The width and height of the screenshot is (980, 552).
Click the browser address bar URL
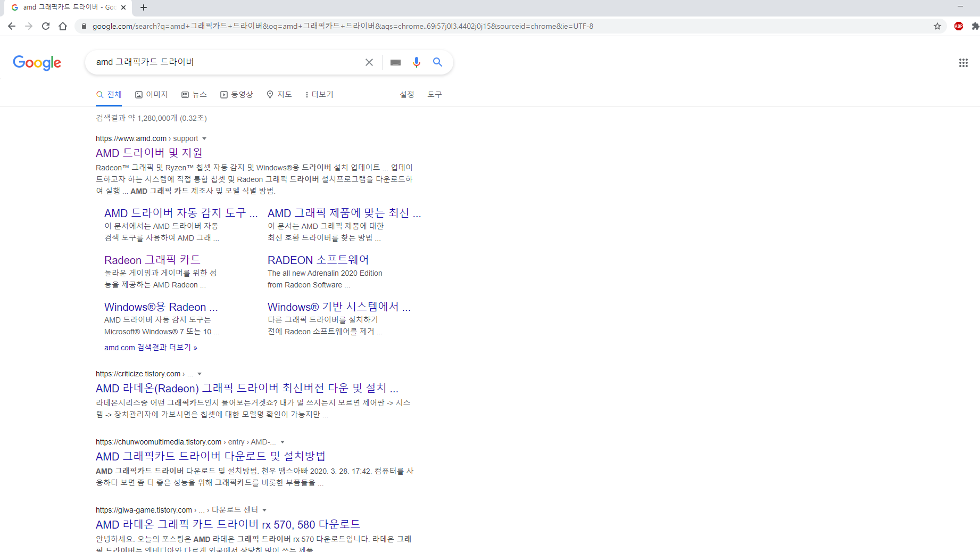click(x=343, y=26)
